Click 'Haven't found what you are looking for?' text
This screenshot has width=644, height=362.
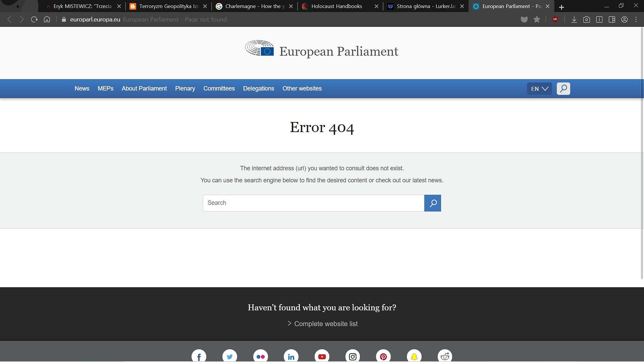click(x=322, y=307)
